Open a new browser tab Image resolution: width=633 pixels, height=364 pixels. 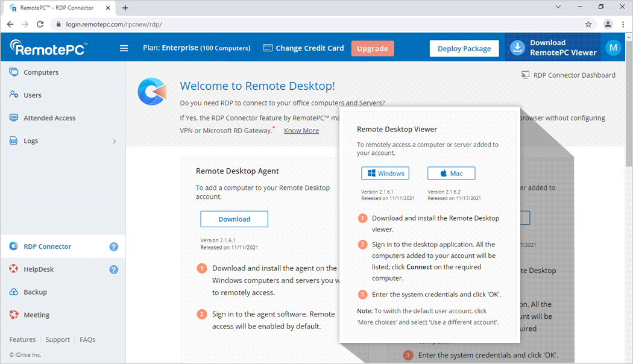tap(125, 8)
